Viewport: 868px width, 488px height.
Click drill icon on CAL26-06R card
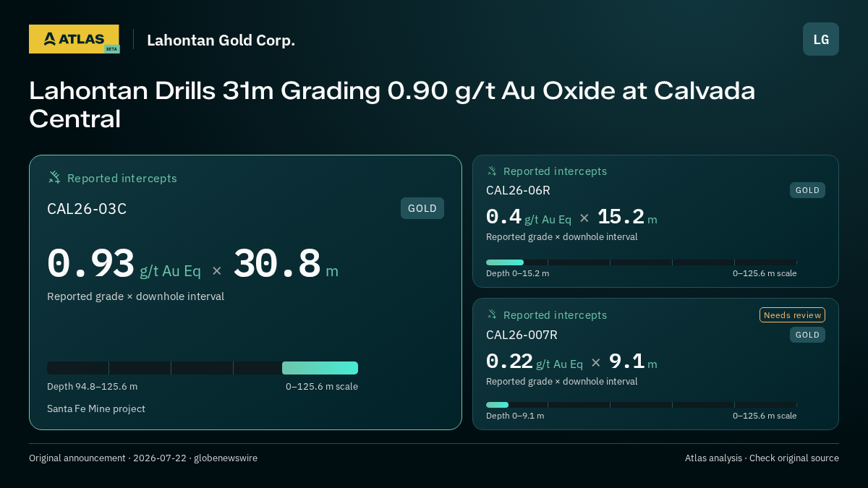coord(492,171)
